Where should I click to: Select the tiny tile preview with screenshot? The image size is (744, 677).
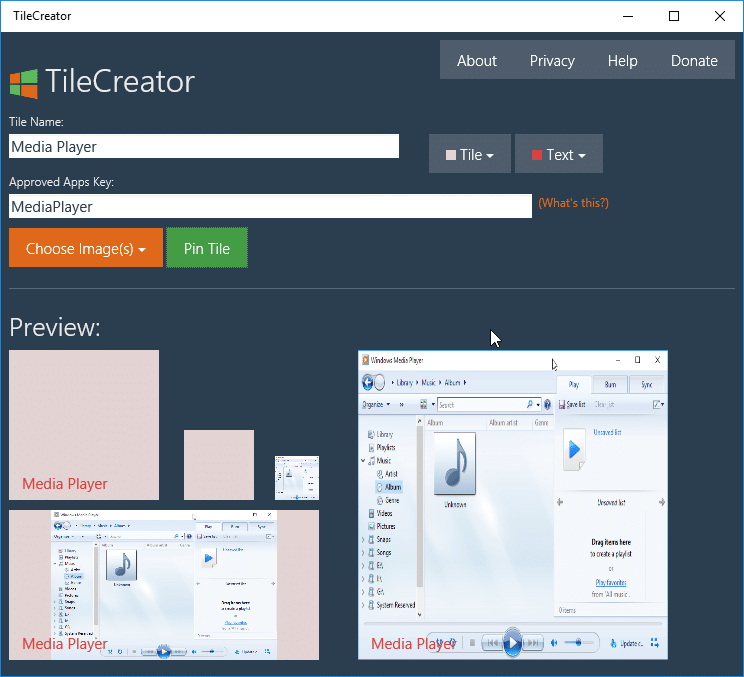(297, 478)
